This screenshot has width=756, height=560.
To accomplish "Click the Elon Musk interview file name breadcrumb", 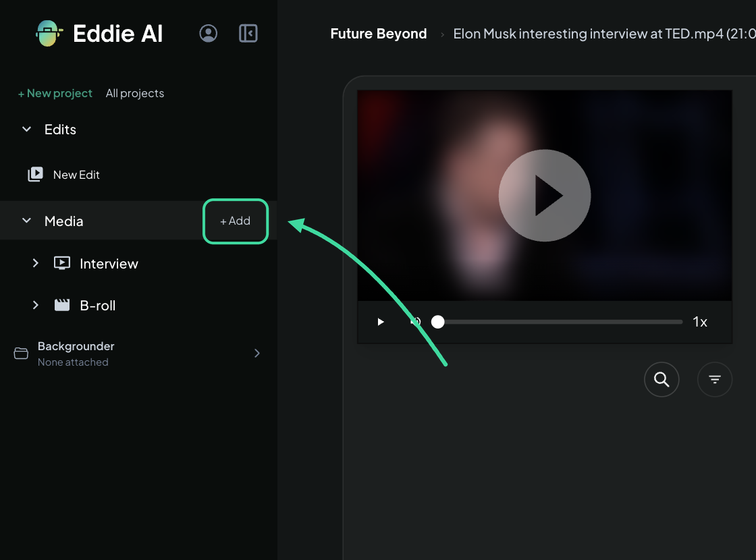I will point(604,34).
